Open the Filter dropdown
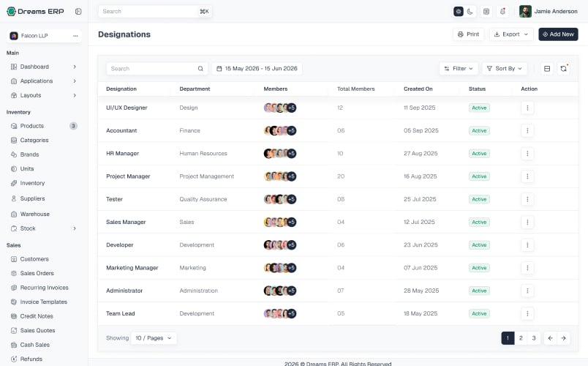Screen dimensions: 588x366 coord(459,69)
